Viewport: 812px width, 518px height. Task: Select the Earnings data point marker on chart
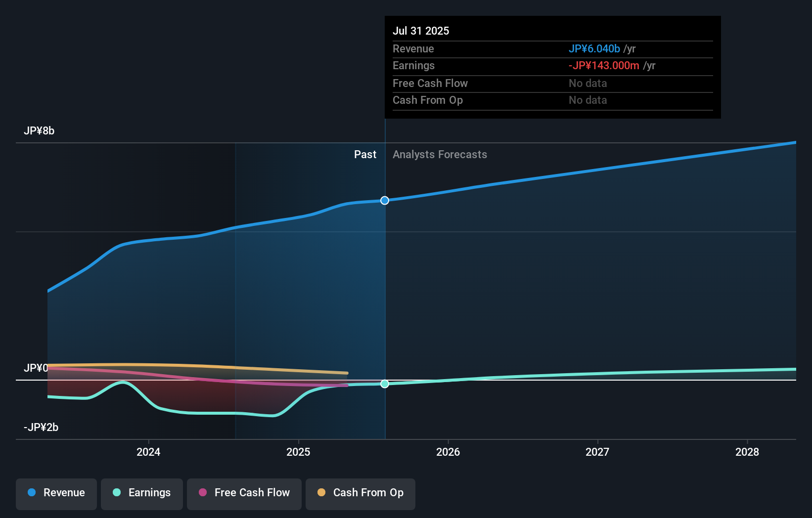tap(384, 384)
